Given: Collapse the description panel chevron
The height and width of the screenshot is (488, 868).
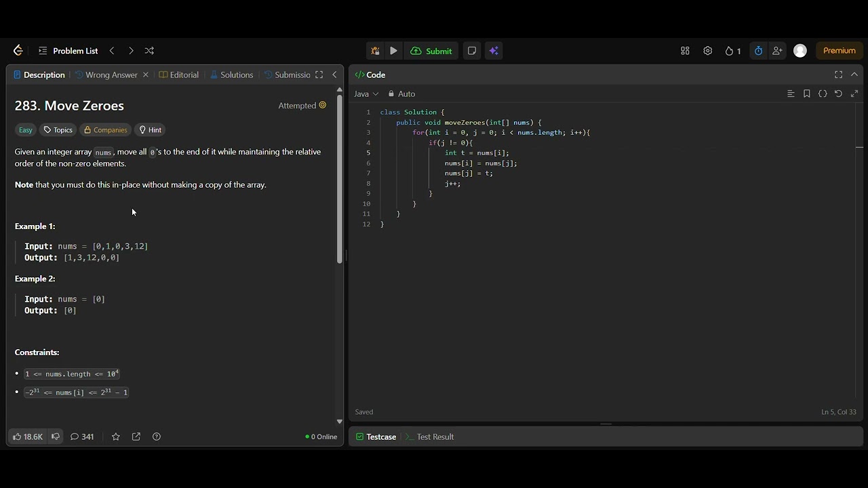Looking at the screenshot, I should pos(334,75).
